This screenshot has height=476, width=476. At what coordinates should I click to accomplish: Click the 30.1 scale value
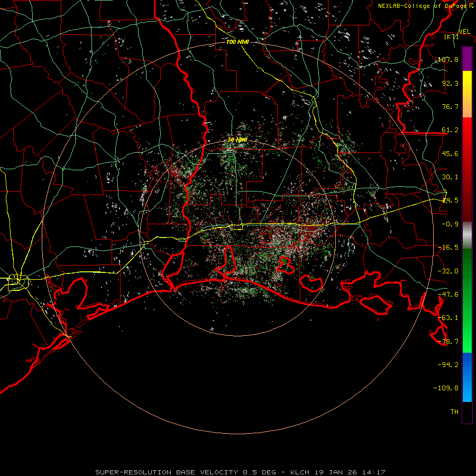coord(450,177)
